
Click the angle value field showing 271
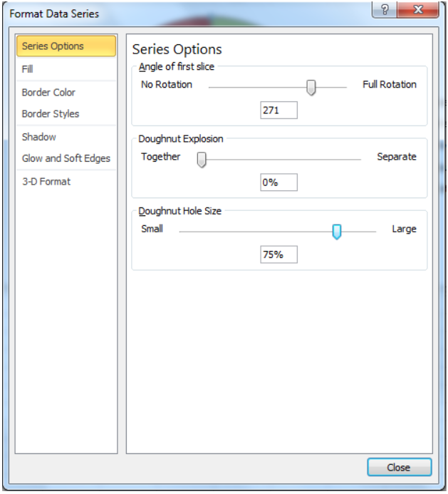click(x=278, y=110)
